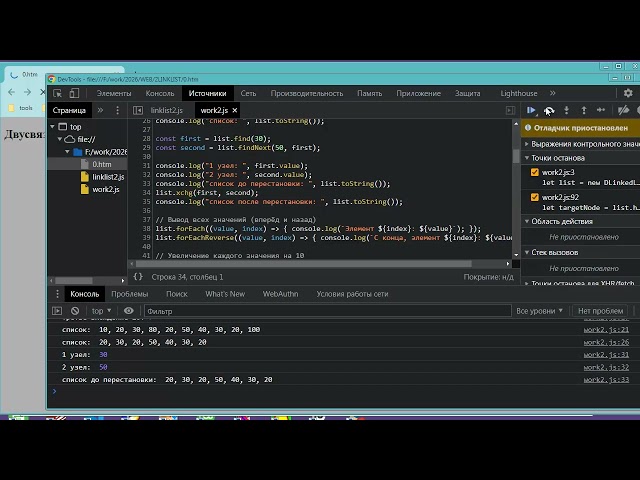Follow the work2.js:26 source link
The height and width of the screenshot is (480, 640).
pos(606,342)
